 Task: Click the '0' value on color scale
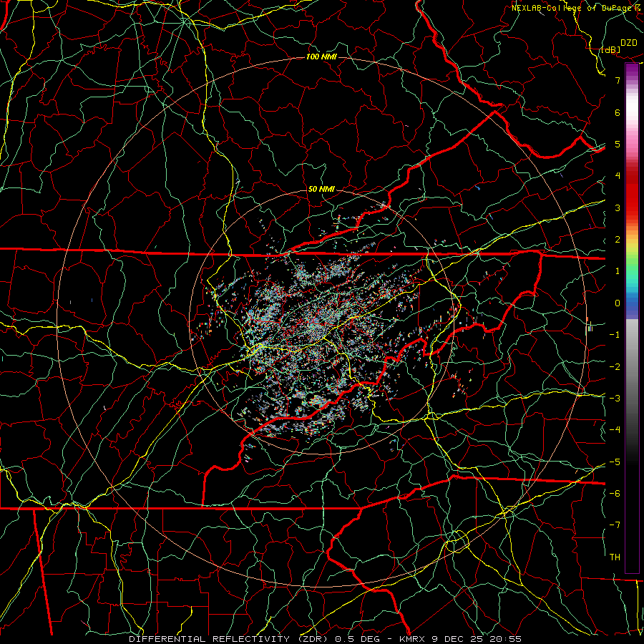coord(618,303)
